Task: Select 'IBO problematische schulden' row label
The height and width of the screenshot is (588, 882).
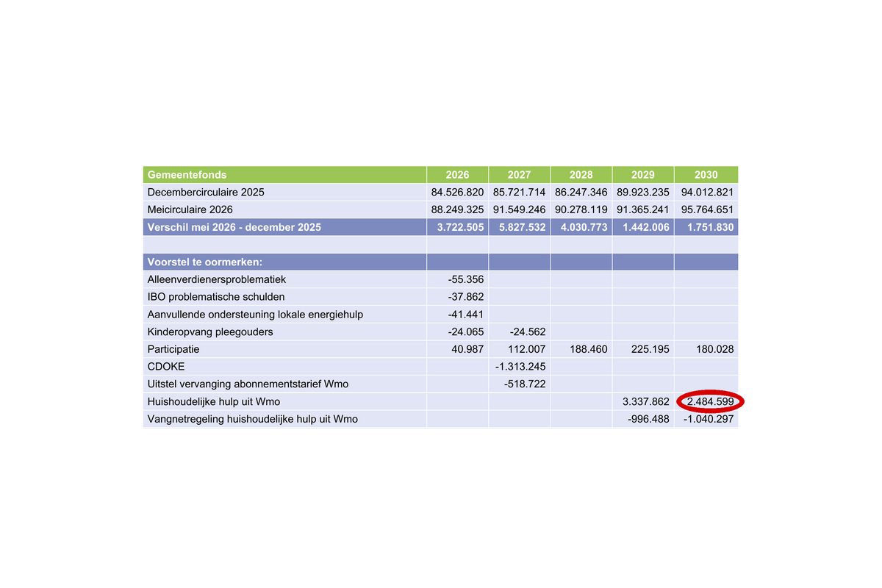Action: (216, 297)
